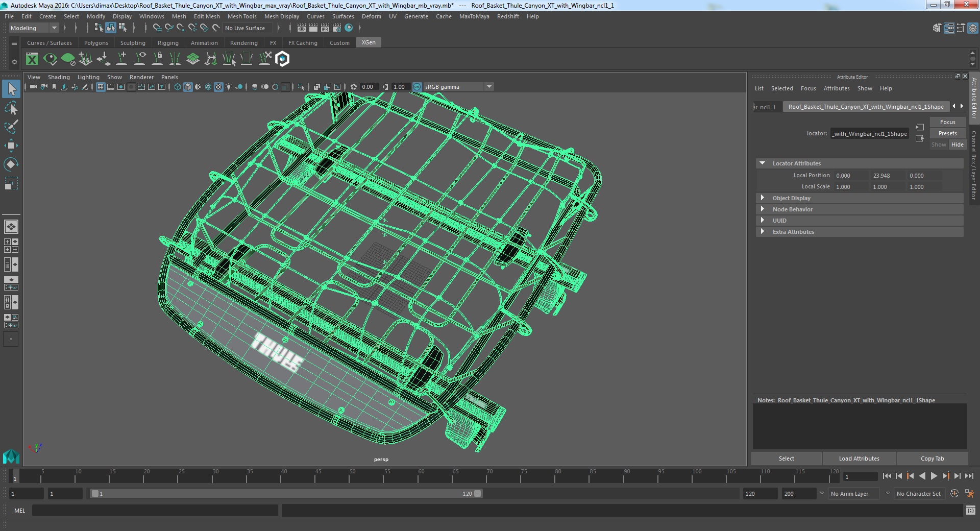
Task: Click the XGen lock guide icon
Action: point(157,59)
